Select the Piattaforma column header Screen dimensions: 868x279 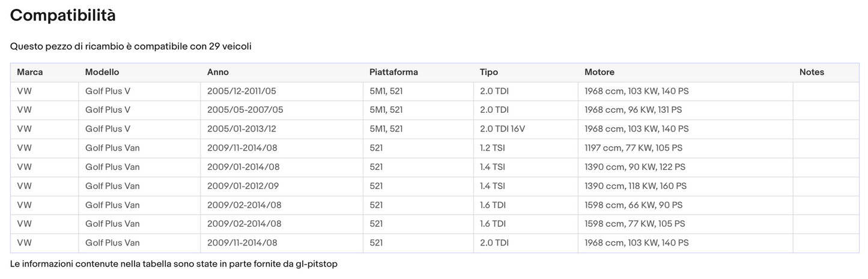click(393, 72)
